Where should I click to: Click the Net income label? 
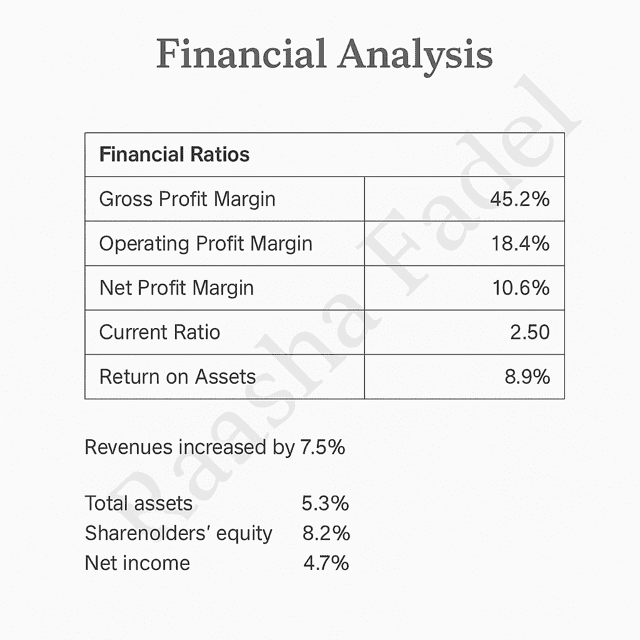coord(137,563)
